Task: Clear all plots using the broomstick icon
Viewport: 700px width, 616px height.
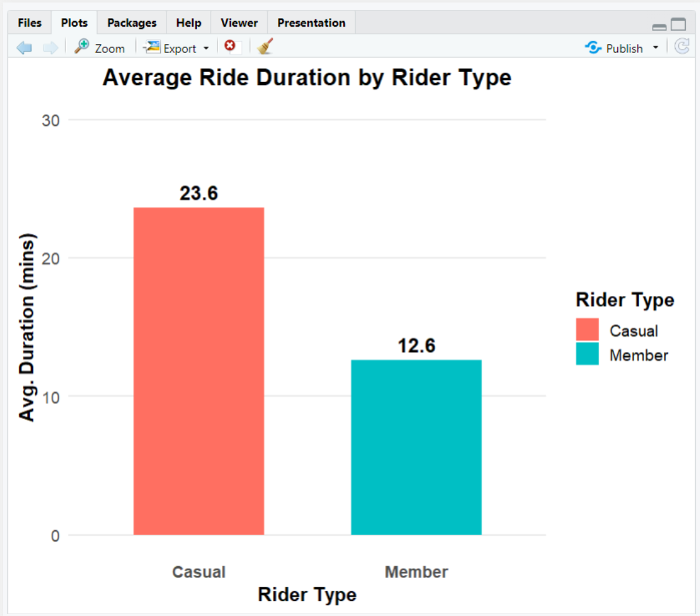Action: pyautogui.click(x=264, y=46)
